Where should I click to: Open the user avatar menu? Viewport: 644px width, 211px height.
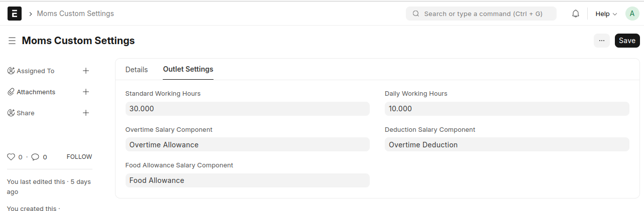click(x=632, y=14)
